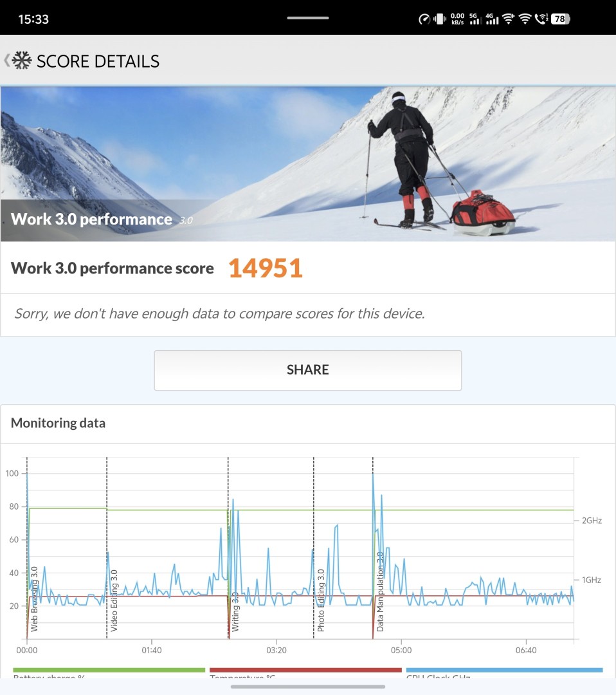
Task: Select the Web Browsing 3.0 chart marker
Action: (x=34, y=598)
